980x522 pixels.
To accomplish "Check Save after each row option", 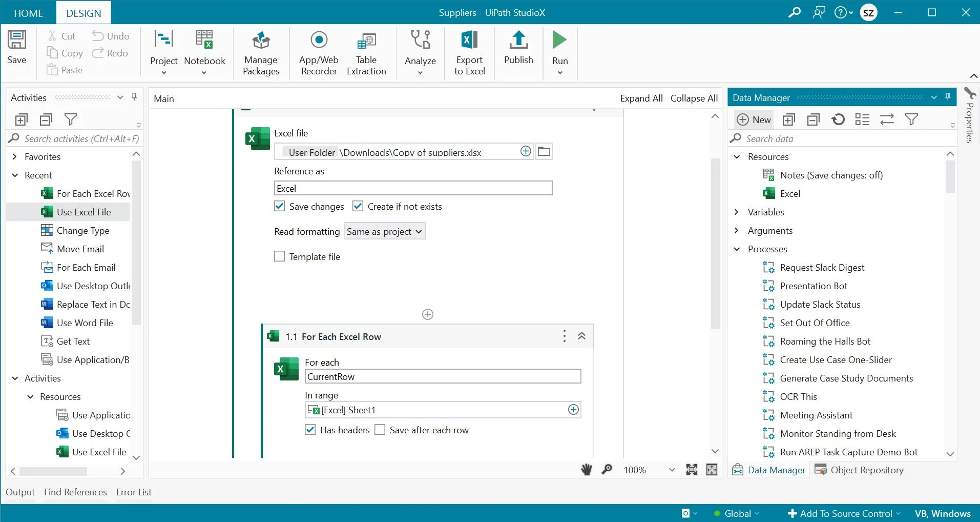I will [x=380, y=430].
